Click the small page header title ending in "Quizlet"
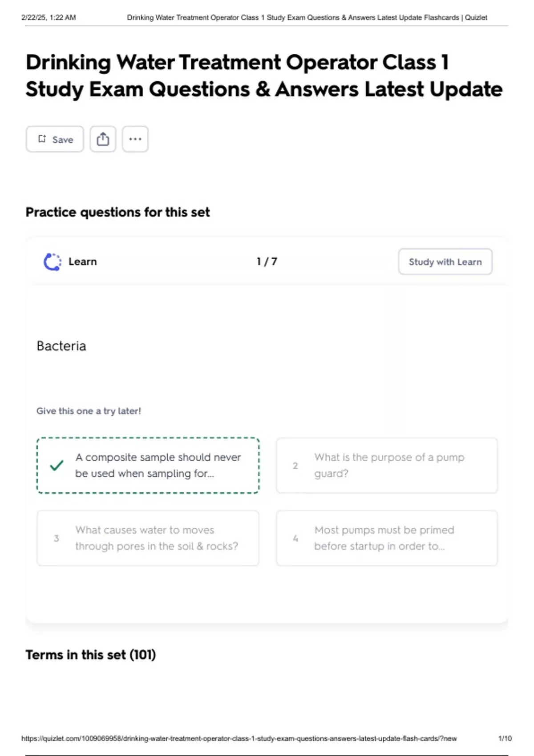Image resolution: width=534 pixels, height=756 pixels. click(307, 18)
